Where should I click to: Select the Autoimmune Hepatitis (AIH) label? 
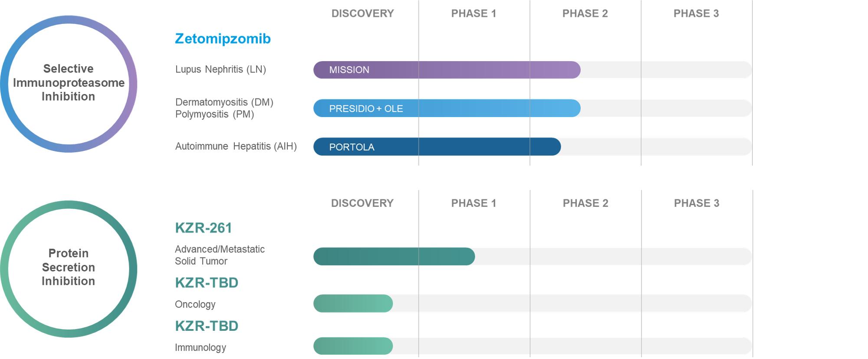click(236, 147)
